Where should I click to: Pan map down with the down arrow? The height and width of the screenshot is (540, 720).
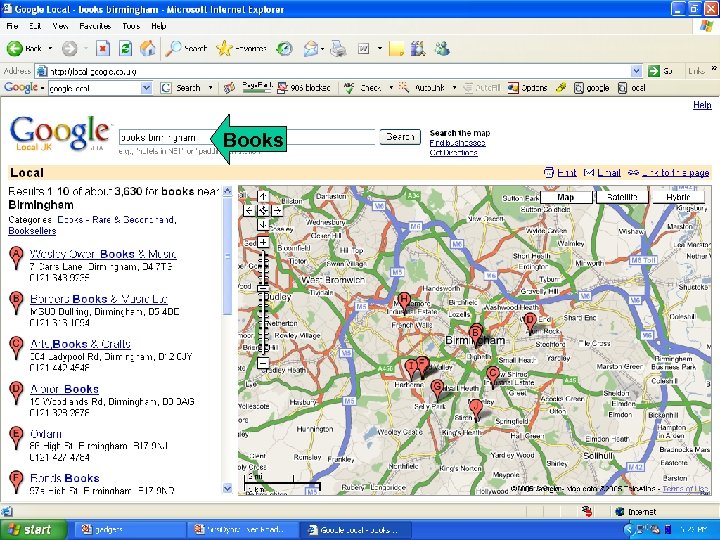[x=263, y=225]
